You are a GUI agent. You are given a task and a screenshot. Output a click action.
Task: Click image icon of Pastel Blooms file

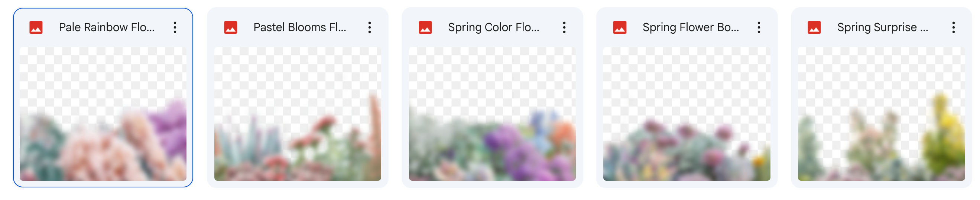click(231, 27)
